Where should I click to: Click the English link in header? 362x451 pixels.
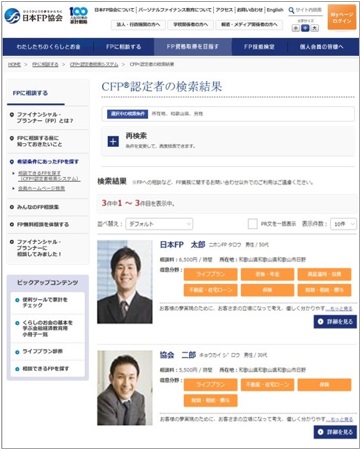click(275, 10)
